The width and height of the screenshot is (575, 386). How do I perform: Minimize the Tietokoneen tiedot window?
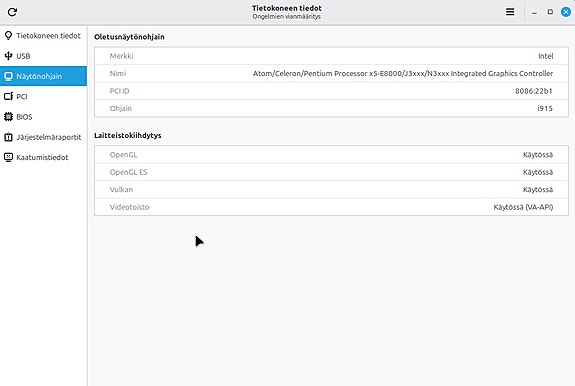tap(534, 12)
